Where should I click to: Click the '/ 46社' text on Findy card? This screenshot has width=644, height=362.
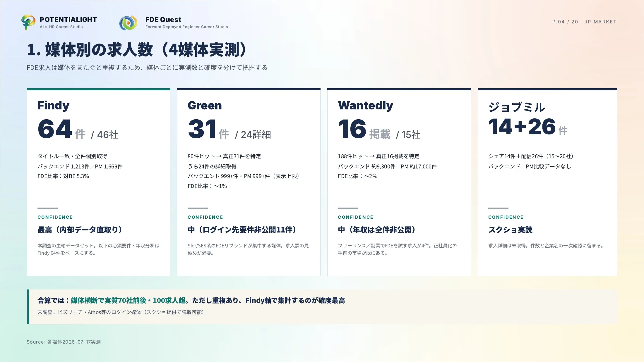(x=105, y=135)
